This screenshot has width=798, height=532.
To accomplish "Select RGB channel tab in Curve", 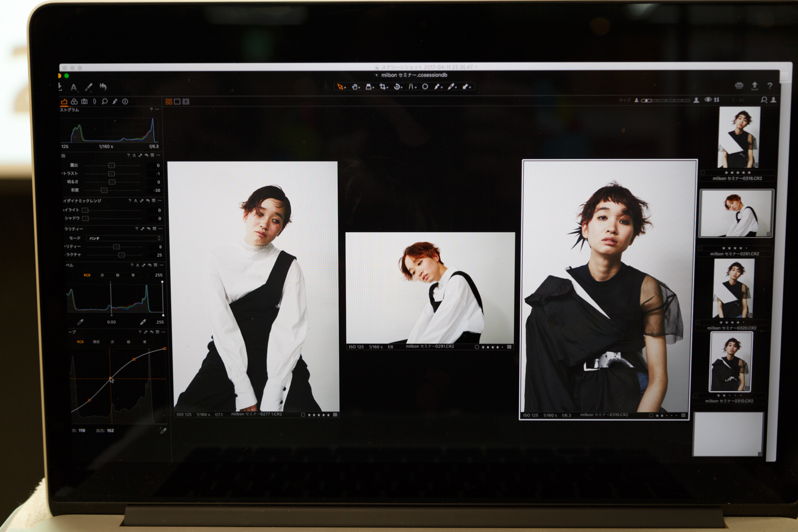I will 80,342.
